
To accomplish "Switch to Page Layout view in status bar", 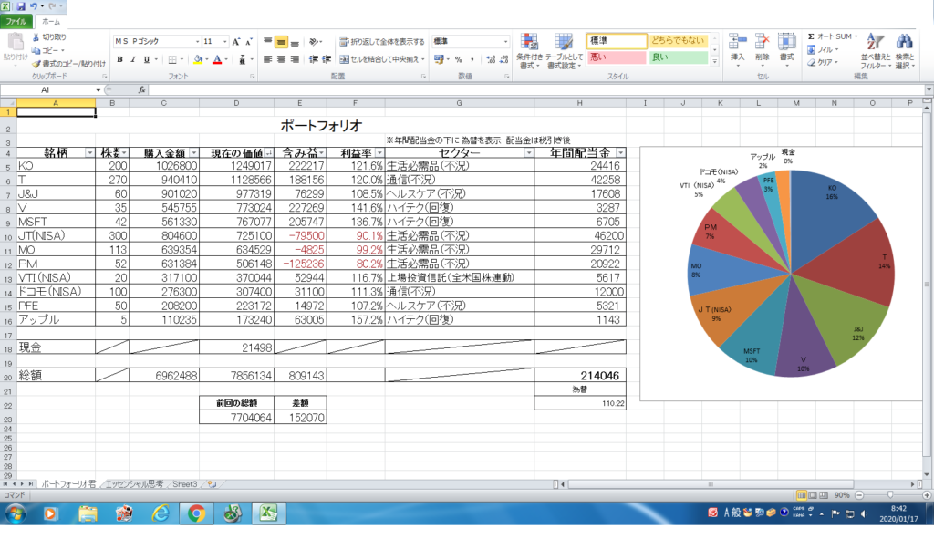I will (813, 495).
